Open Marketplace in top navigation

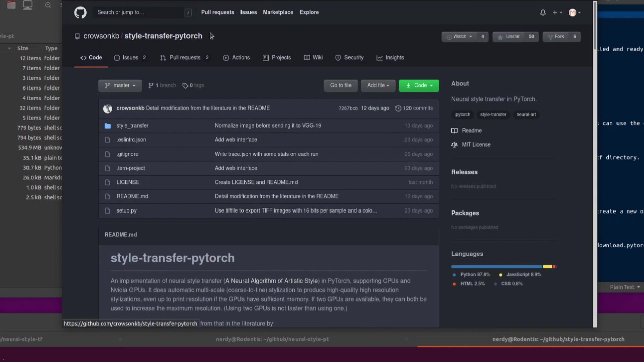click(278, 12)
